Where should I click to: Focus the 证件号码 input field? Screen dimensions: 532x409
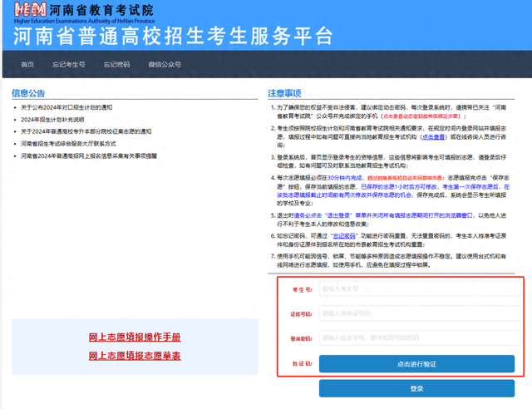click(x=416, y=314)
